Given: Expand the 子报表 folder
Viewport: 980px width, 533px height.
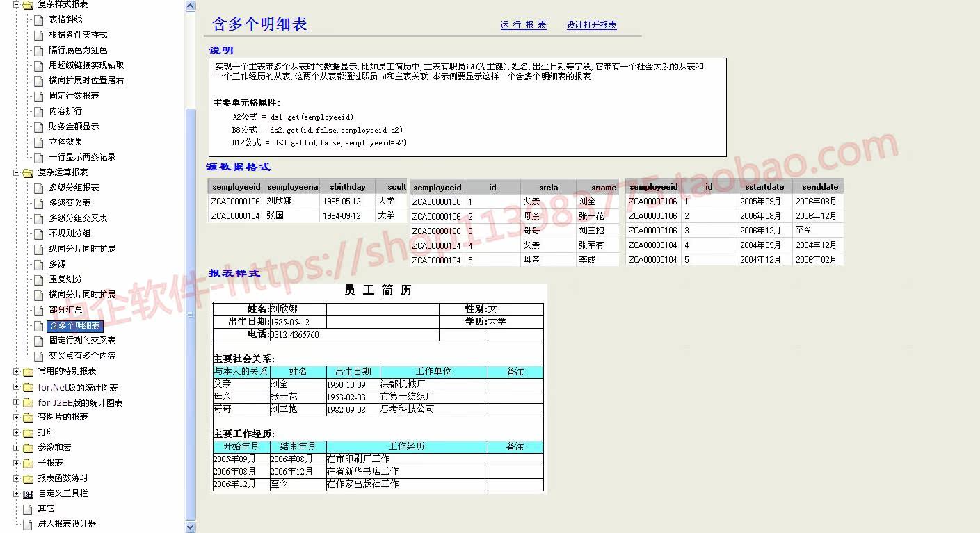Looking at the screenshot, I should pos(16,463).
